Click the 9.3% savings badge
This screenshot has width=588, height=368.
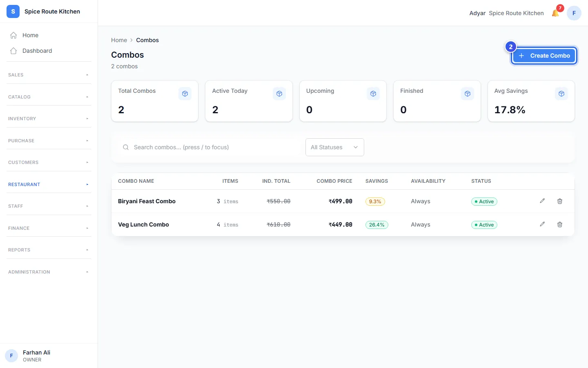[375, 202]
